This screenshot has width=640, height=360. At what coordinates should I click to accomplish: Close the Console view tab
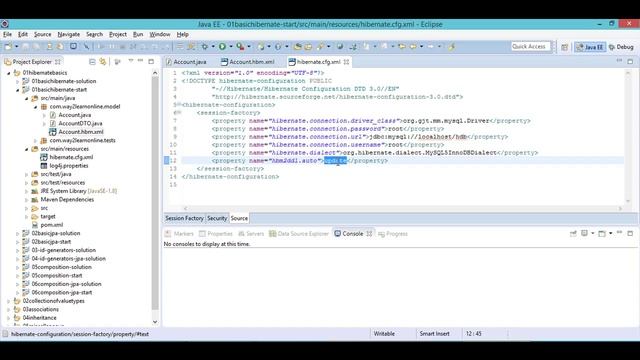tap(369, 234)
